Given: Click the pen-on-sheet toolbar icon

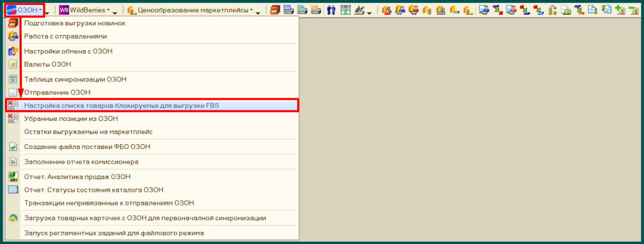Looking at the screenshot, I should click(359, 10).
